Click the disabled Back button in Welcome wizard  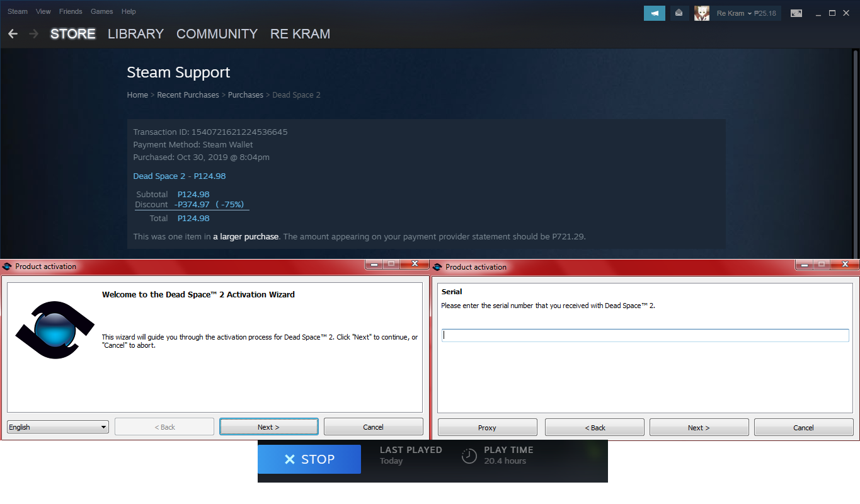(164, 427)
